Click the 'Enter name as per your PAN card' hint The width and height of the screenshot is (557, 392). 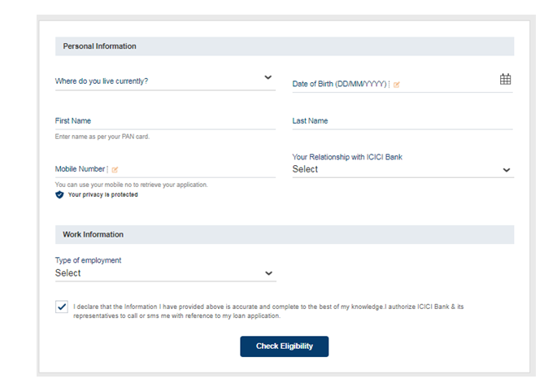102,137
